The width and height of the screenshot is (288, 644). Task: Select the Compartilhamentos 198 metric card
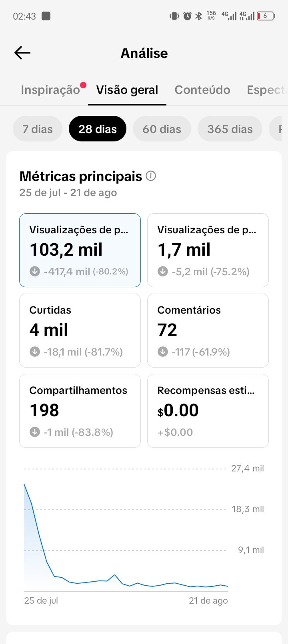point(80,411)
